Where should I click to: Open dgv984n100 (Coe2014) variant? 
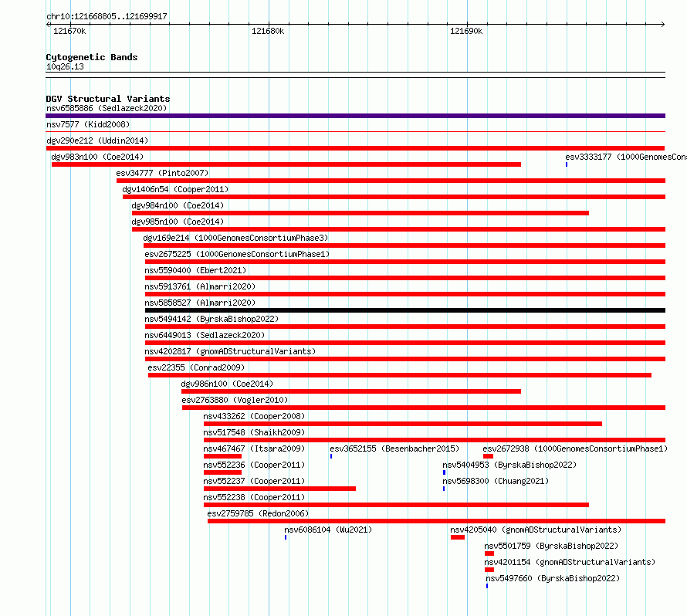pyautogui.click(x=178, y=205)
